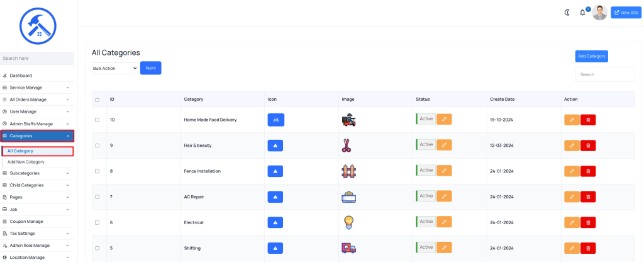Edit the Home Made Food Delivery category
644x262 pixels.
tap(572, 120)
